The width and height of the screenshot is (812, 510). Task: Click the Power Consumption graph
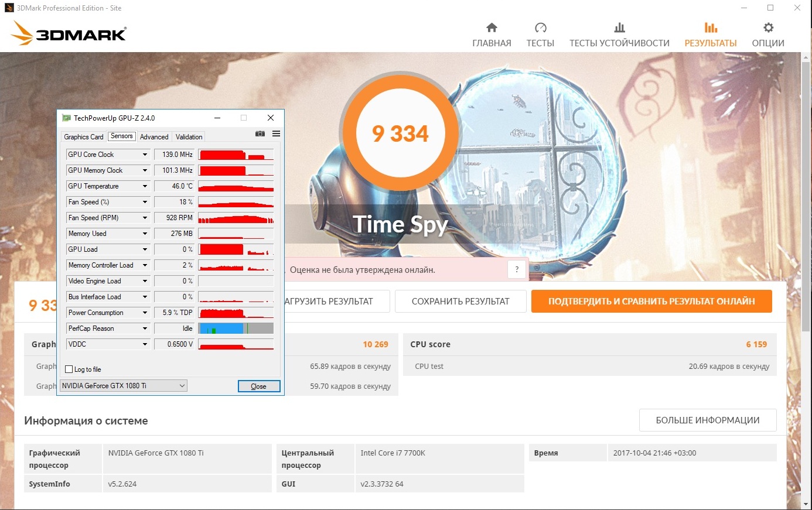click(236, 313)
